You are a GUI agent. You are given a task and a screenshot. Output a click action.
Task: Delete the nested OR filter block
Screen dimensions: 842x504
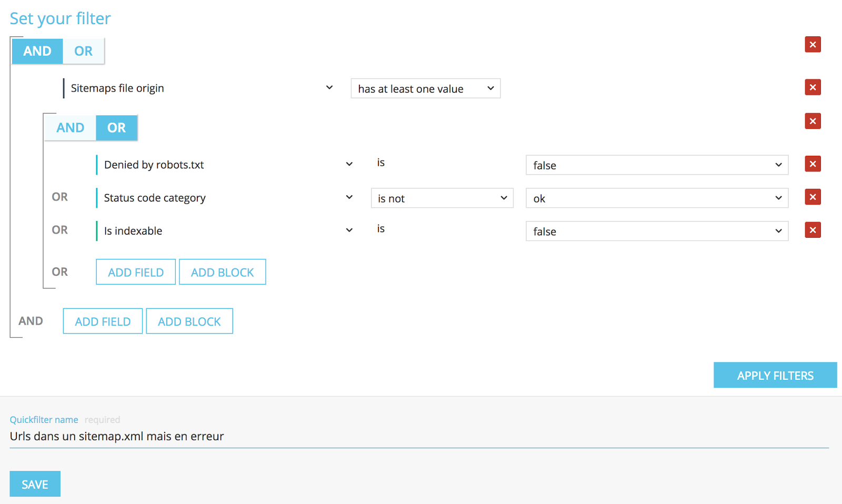(x=813, y=122)
